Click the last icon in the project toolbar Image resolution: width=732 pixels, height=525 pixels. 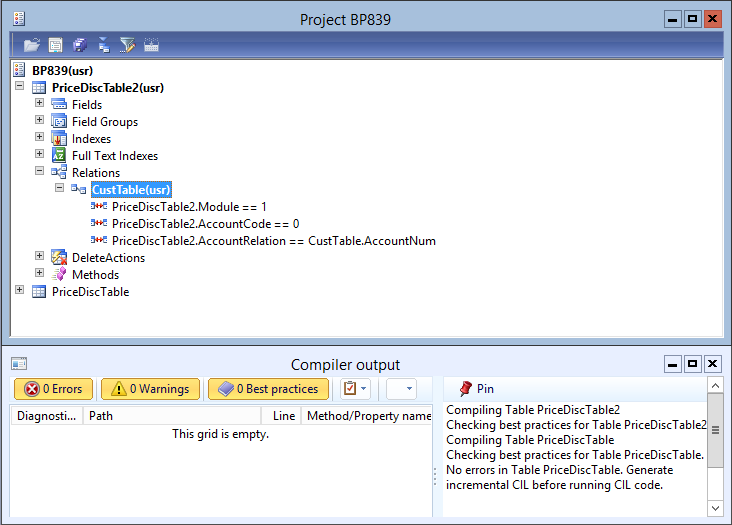(x=152, y=45)
